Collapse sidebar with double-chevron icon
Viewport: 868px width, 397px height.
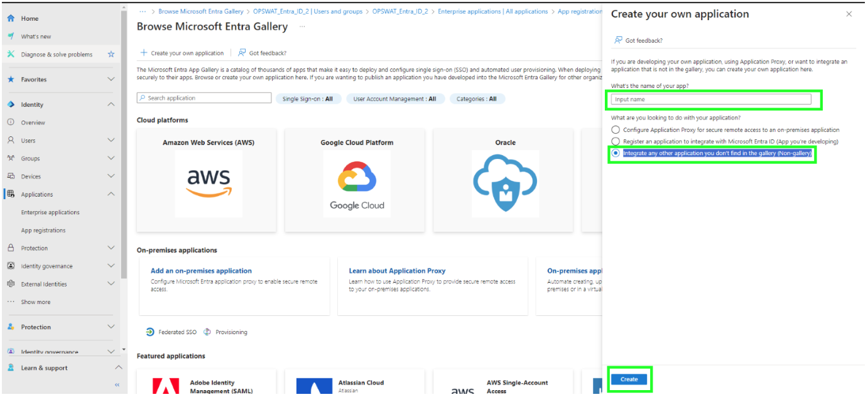pyautogui.click(x=117, y=384)
